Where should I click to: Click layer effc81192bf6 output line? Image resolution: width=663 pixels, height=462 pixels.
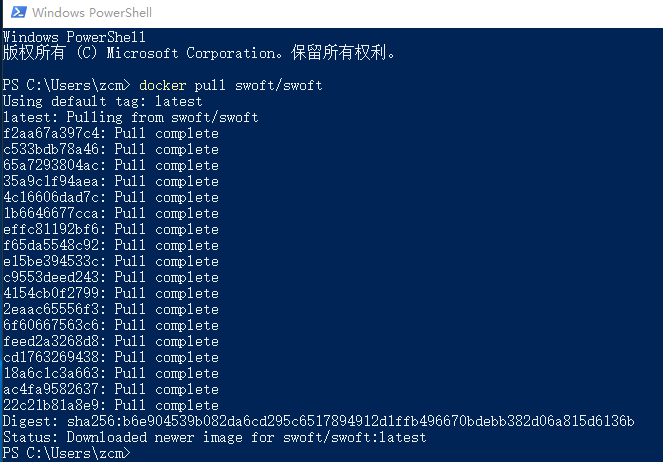111,229
